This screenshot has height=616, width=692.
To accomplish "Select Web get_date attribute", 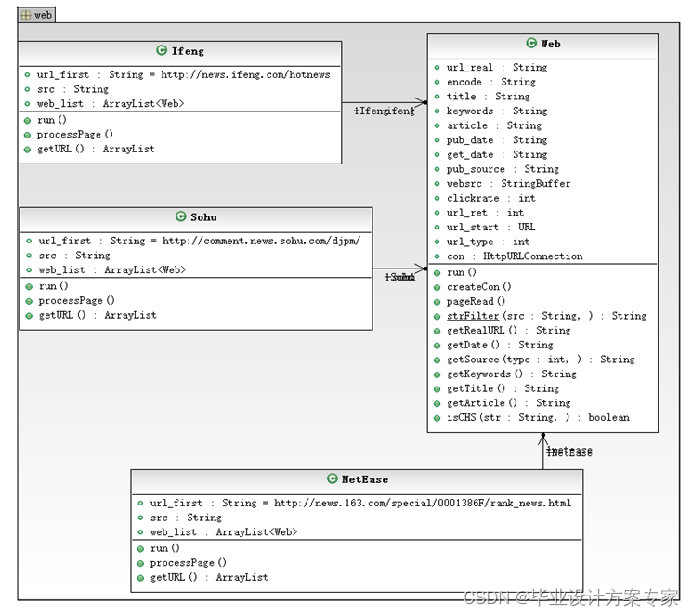I will pos(497,155).
